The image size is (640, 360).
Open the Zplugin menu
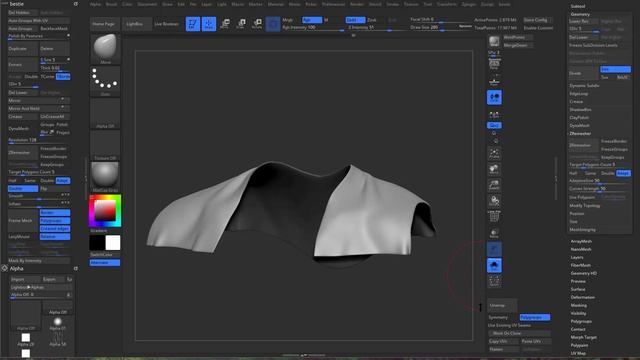(469, 4)
